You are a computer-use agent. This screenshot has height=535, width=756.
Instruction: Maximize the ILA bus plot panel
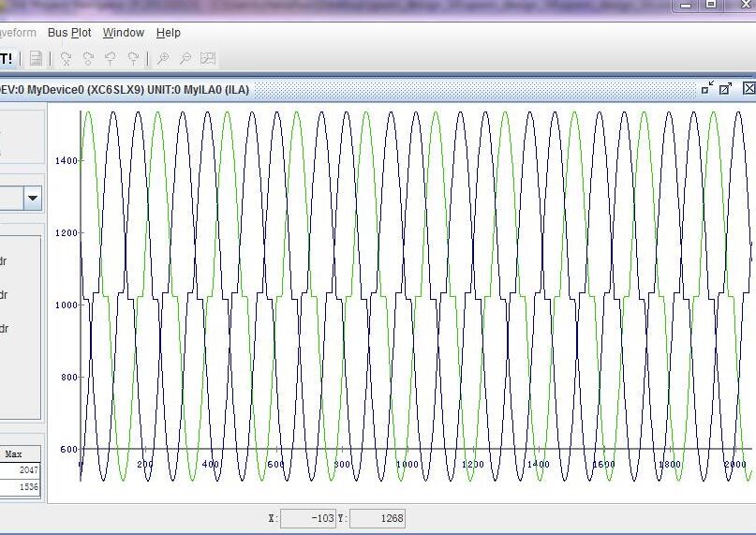coord(725,89)
